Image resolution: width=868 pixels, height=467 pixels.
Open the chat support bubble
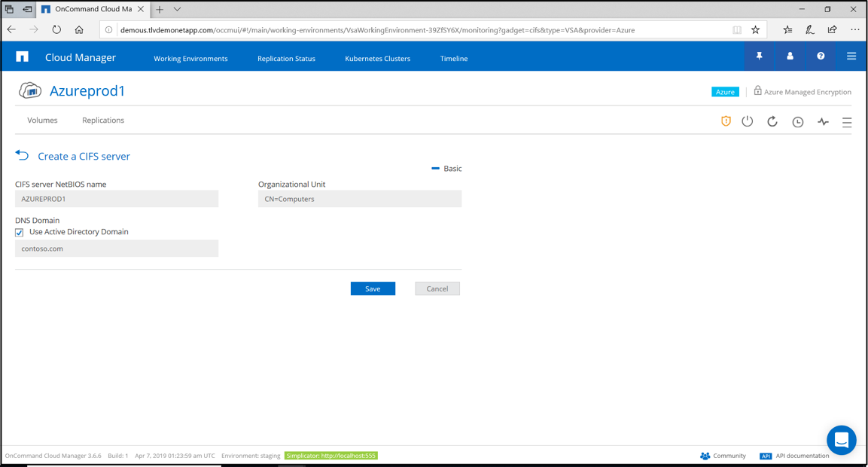[841, 440]
